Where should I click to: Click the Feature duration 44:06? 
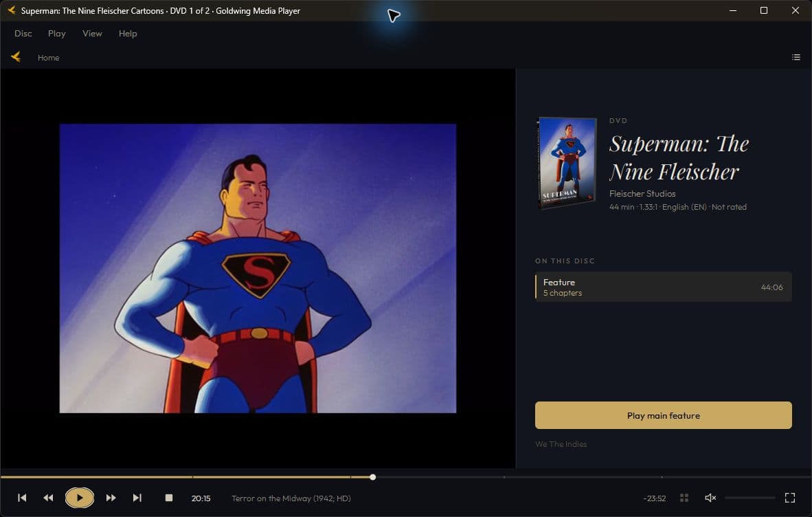[771, 287]
